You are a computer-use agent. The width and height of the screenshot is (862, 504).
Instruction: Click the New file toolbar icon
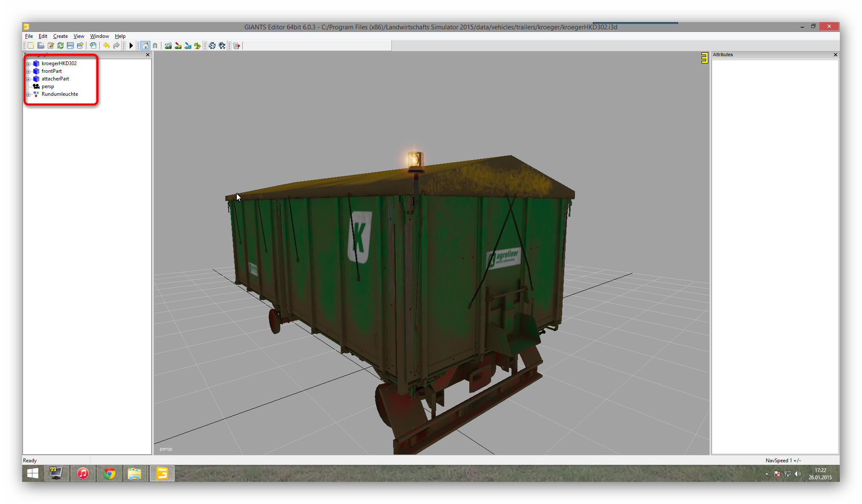point(31,46)
